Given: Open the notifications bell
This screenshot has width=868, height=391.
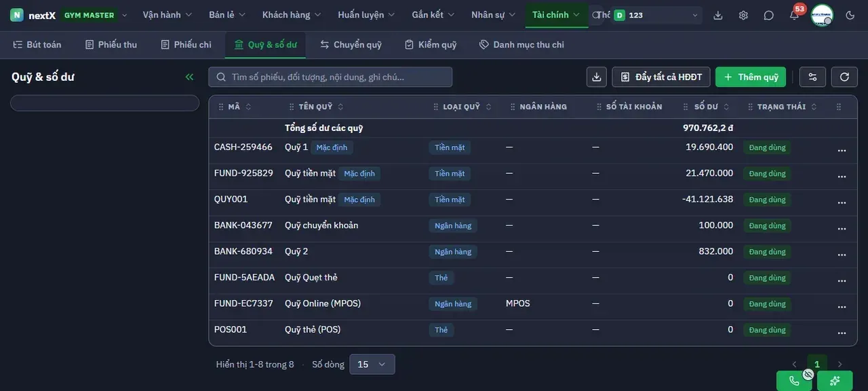Looking at the screenshot, I should click(794, 15).
